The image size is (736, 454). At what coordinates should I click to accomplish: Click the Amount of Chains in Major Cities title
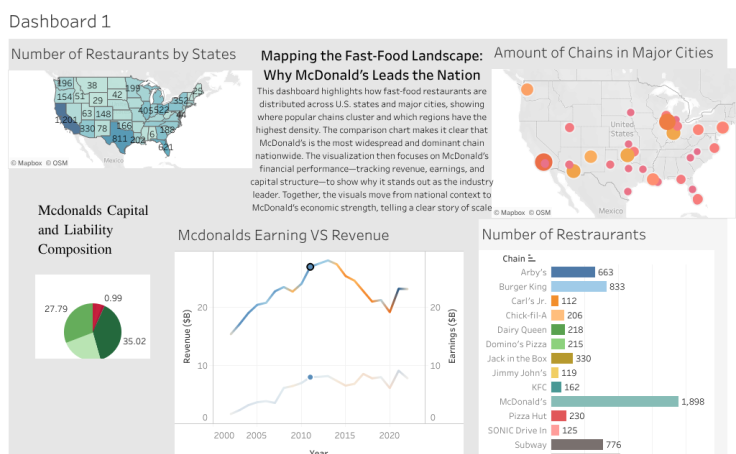(x=603, y=53)
